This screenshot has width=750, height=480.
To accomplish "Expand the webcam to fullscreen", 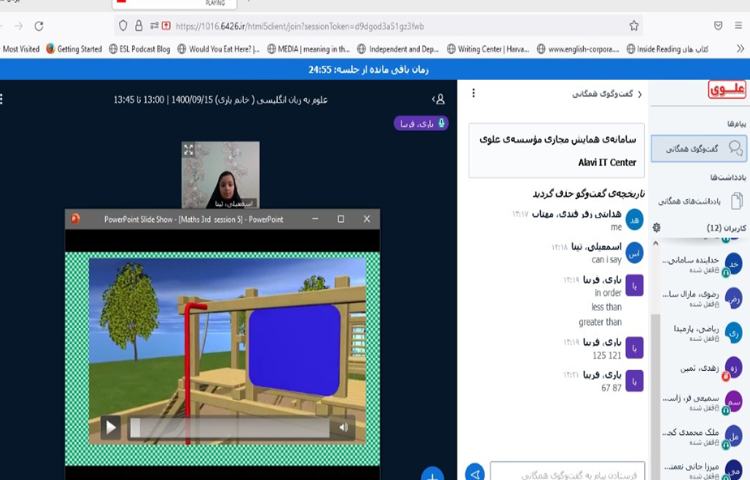I will (188, 150).
